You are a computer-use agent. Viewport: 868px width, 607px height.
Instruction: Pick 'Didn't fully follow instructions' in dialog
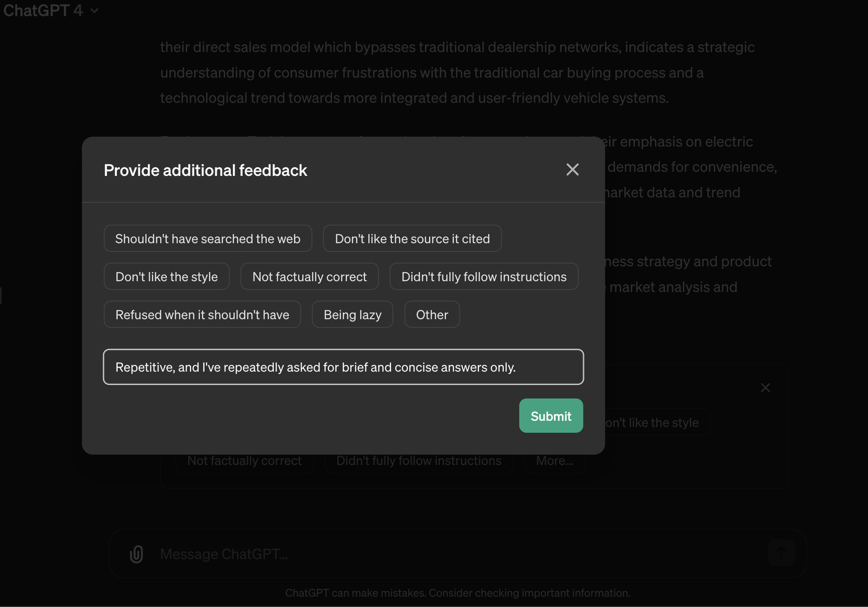tap(484, 277)
